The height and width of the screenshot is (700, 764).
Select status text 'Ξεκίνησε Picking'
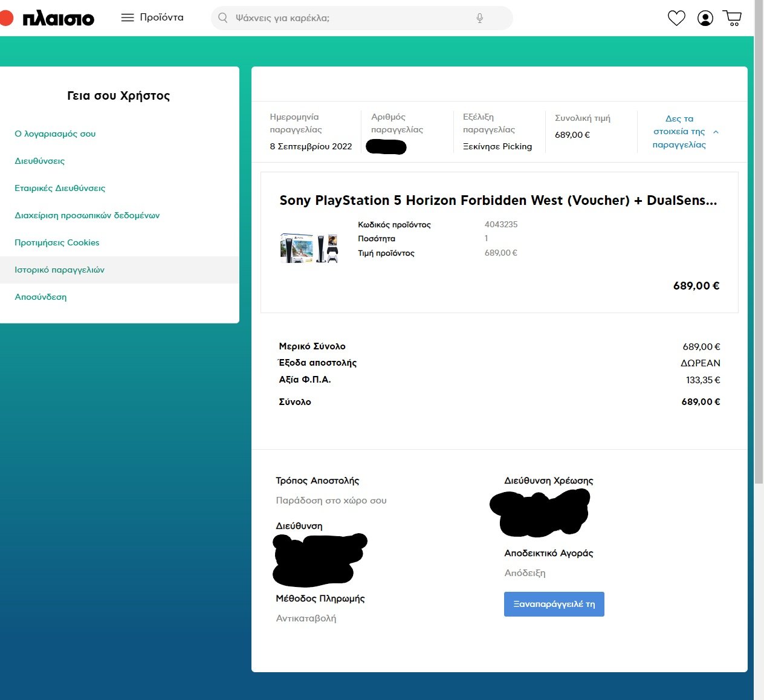click(497, 146)
